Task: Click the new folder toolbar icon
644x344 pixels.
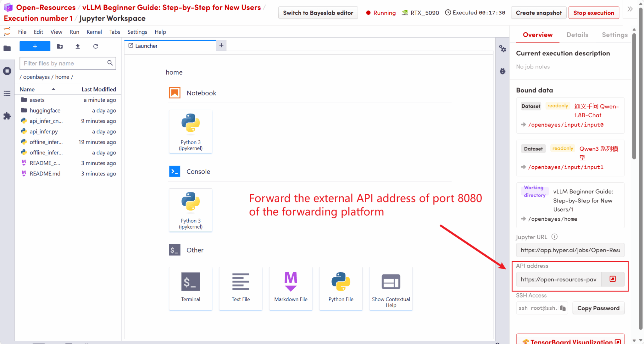Action: (x=60, y=46)
